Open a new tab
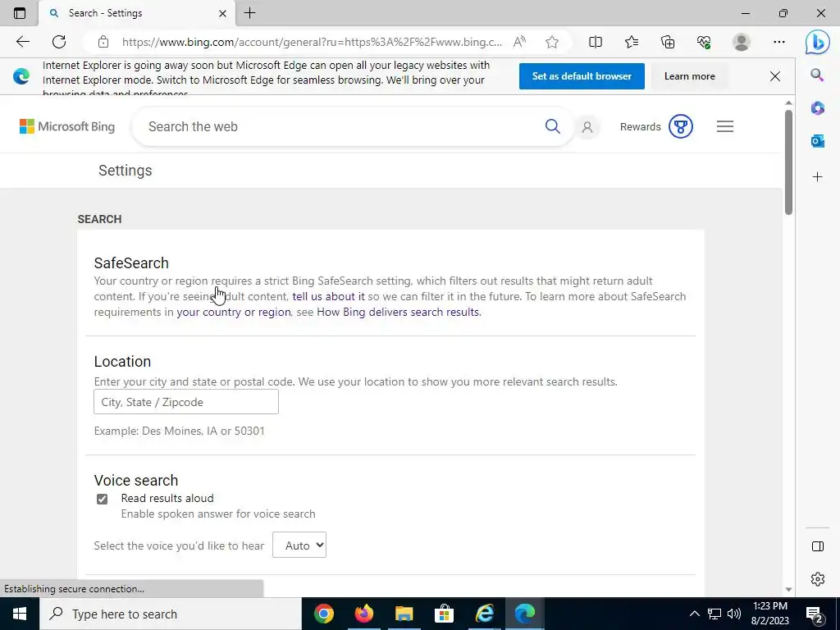This screenshot has width=840, height=630. (249, 13)
